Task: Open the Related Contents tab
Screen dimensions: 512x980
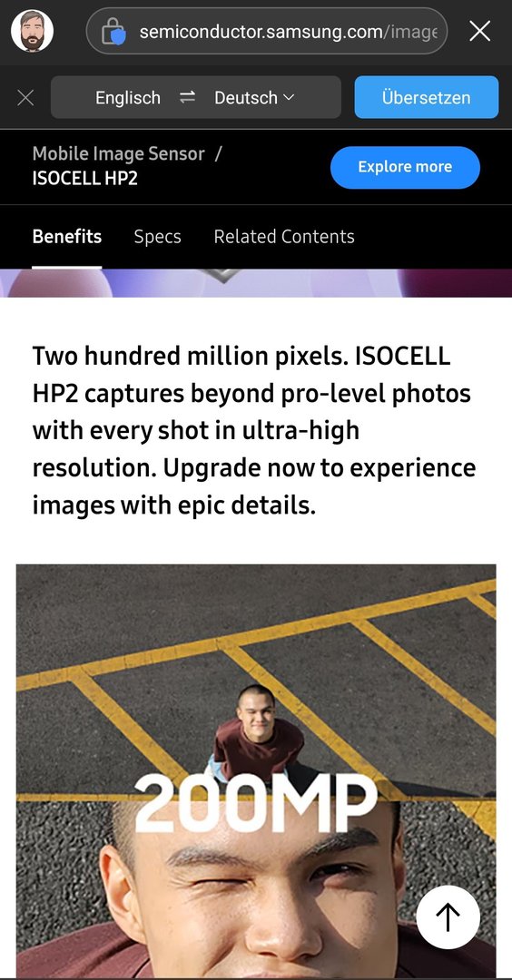Action: (284, 237)
